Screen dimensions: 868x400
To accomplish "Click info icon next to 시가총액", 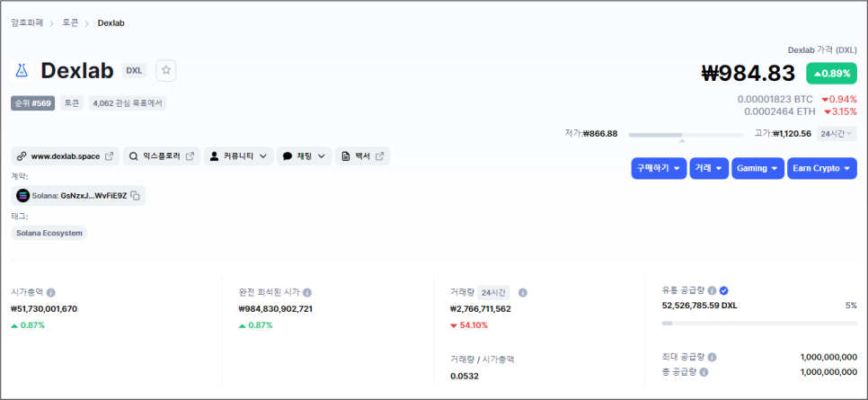I will (51, 293).
